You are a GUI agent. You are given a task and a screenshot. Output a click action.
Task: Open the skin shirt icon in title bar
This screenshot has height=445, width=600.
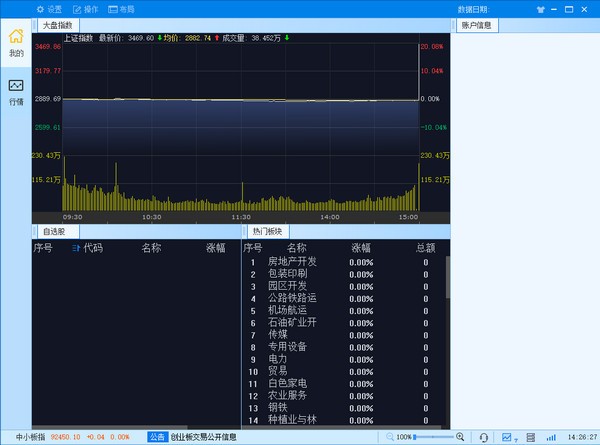pos(541,8)
